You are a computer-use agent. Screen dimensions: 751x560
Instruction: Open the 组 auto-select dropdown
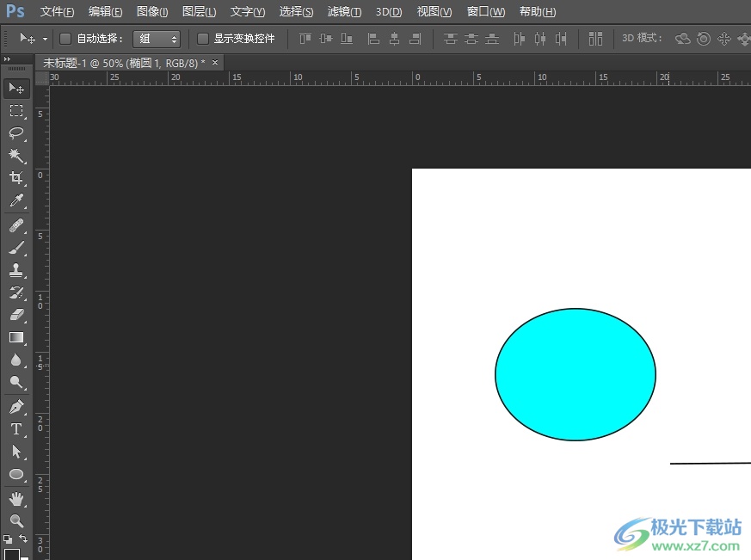point(157,39)
